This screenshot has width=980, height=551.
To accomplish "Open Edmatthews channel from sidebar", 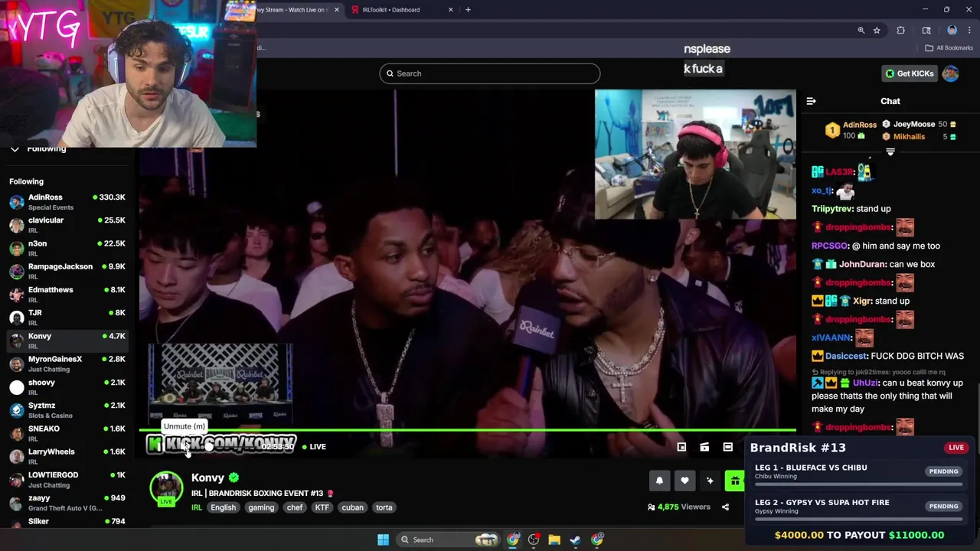I will pyautogui.click(x=67, y=295).
